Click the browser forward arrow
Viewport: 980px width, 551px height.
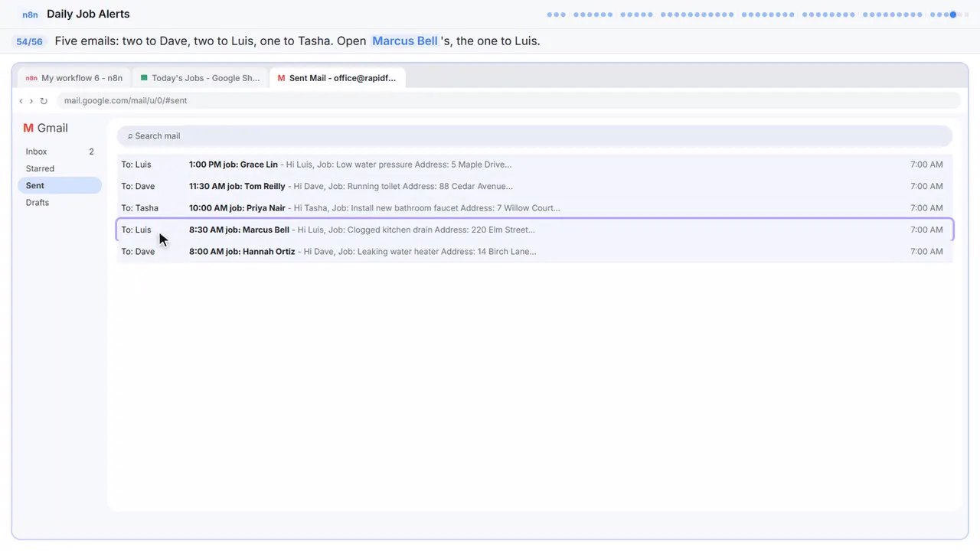tap(31, 101)
